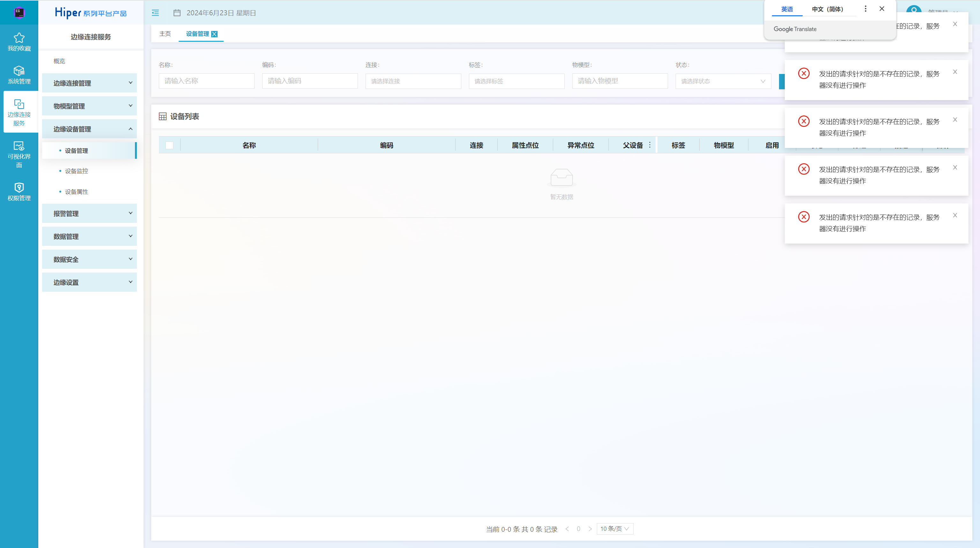This screenshot has height=548, width=980.
Task: Collapse 边缘设备管理 menu group
Action: click(89, 129)
